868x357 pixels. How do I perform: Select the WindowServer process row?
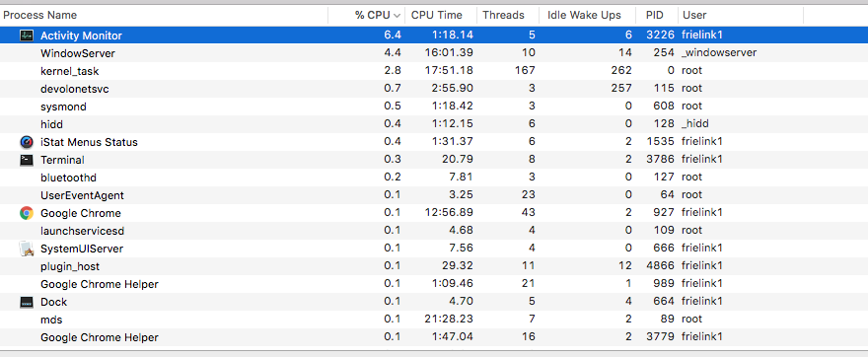[x=434, y=53]
